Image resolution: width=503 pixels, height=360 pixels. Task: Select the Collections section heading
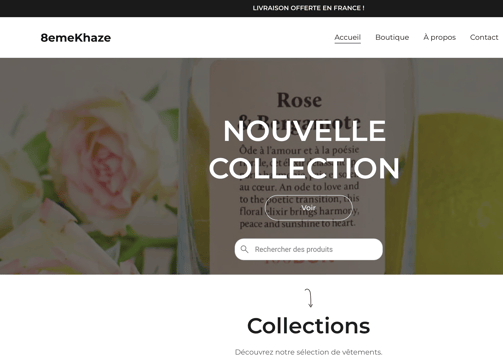click(x=309, y=326)
